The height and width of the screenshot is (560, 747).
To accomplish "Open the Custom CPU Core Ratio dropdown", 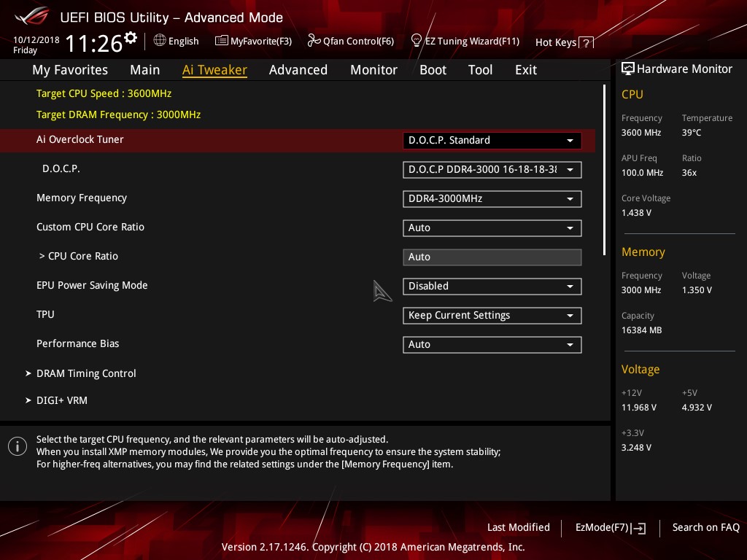I will (x=492, y=227).
